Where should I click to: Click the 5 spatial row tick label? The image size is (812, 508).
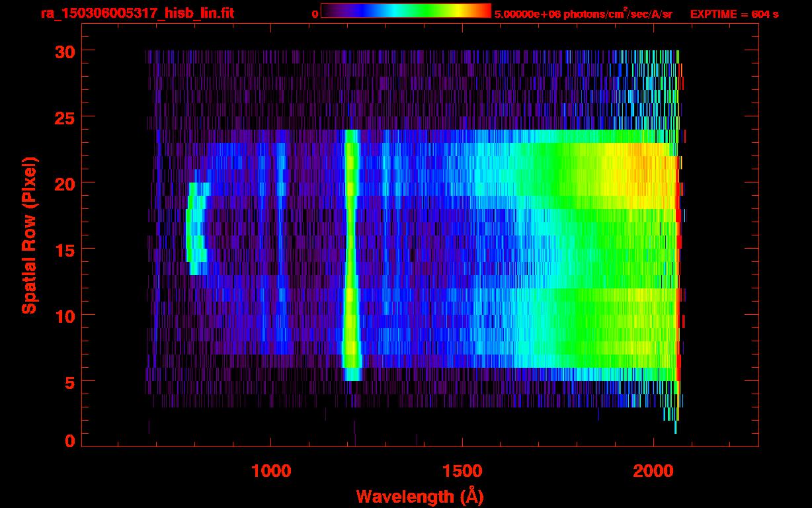(70, 382)
